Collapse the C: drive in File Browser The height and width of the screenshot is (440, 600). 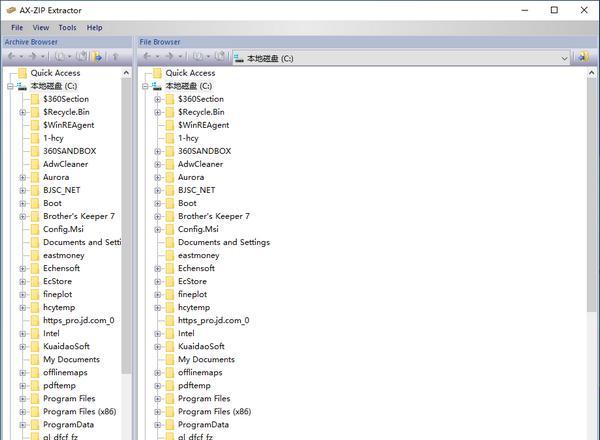pyautogui.click(x=145, y=86)
